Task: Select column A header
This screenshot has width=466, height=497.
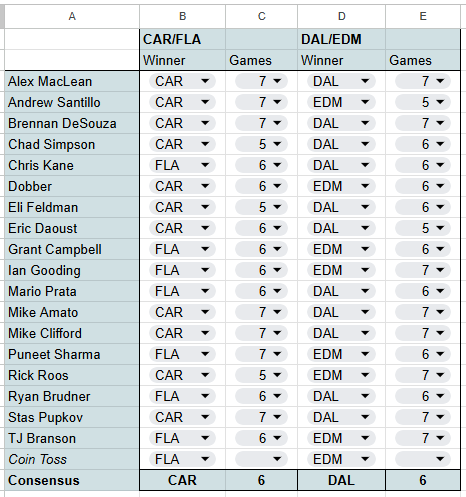Action: point(72,16)
